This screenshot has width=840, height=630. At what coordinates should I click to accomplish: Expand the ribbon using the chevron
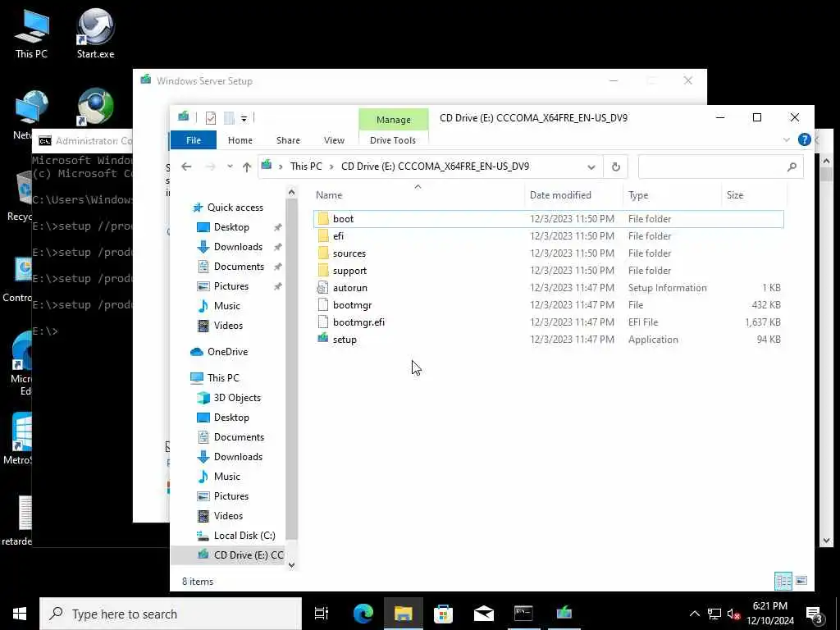pyautogui.click(x=787, y=139)
